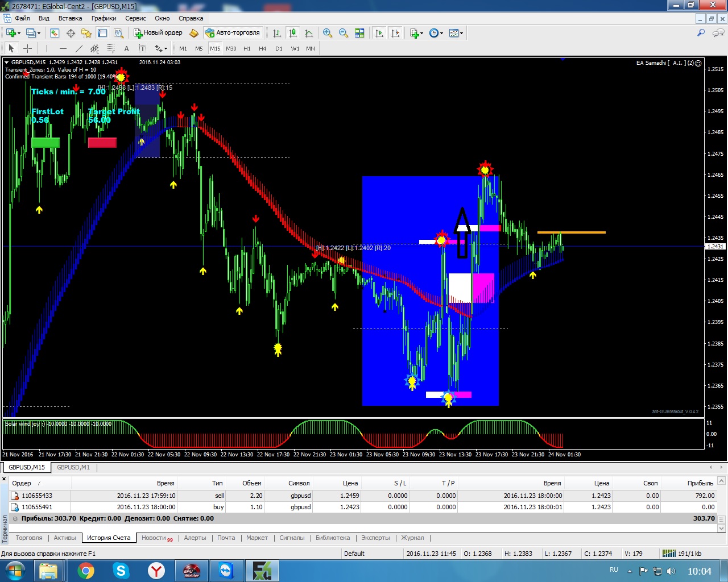This screenshot has width=728, height=582.
Task: Select the text tool A
Action: 127,48
